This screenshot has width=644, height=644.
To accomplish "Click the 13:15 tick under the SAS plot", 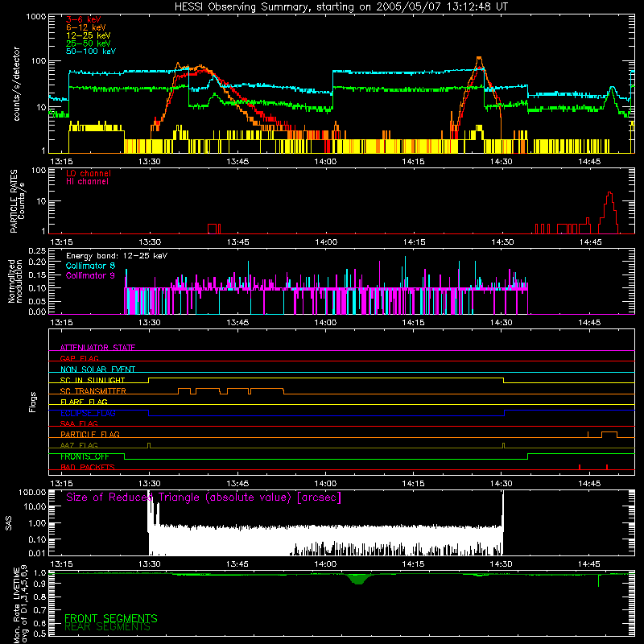I will pos(61,564).
